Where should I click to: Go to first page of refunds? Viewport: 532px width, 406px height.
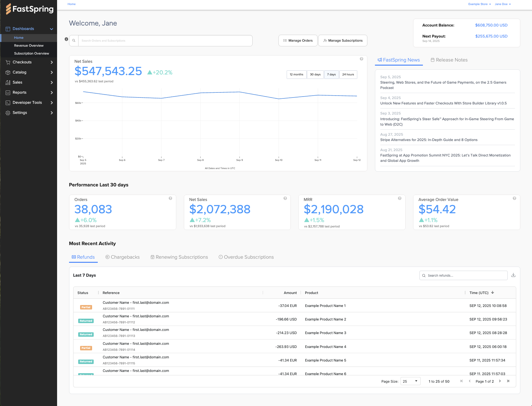(x=462, y=381)
